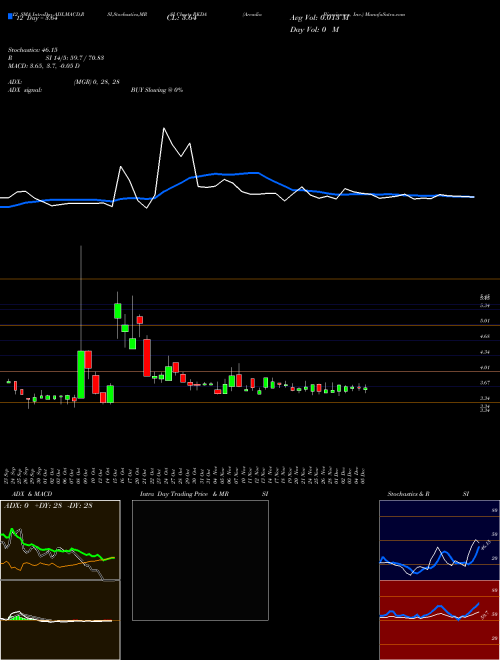Select the 'Day Vol: 0 M' text
Image resolution: width=500 pixels, height=660 pixels.
(x=314, y=30)
